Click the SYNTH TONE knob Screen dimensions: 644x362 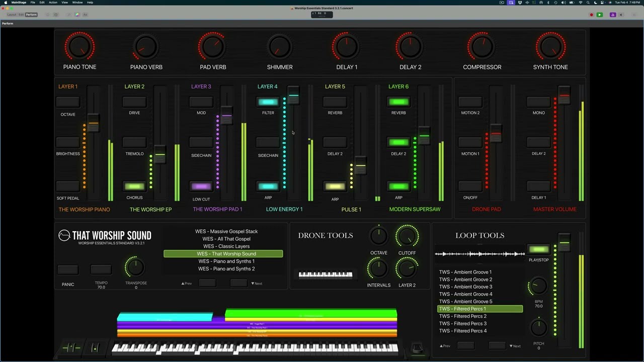(550, 47)
